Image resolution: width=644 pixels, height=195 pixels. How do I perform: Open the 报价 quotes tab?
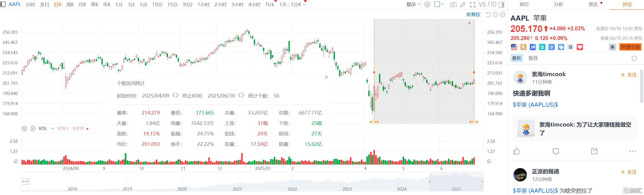tap(524, 4)
